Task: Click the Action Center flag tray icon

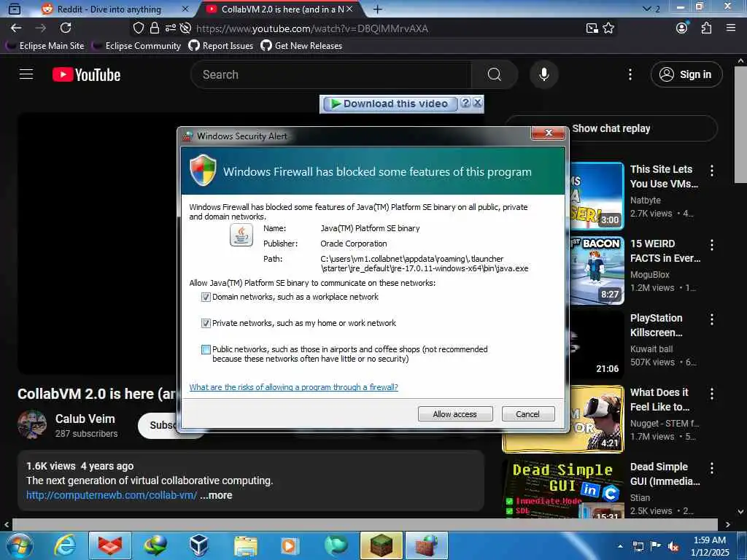Action: (x=656, y=546)
